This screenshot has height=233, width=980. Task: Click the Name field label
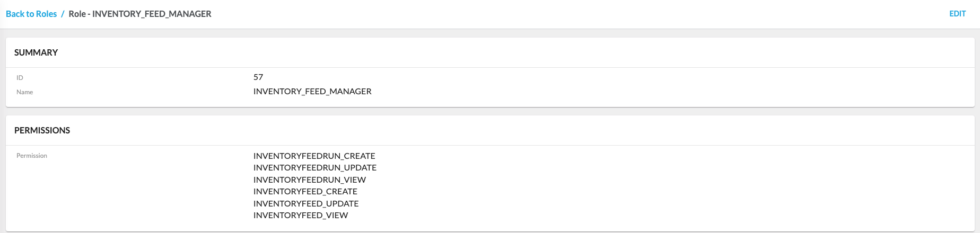click(x=24, y=92)
